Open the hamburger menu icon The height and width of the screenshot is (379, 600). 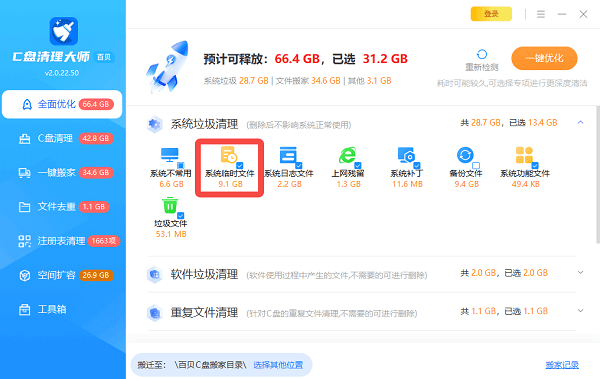click(x=541, y=14)
